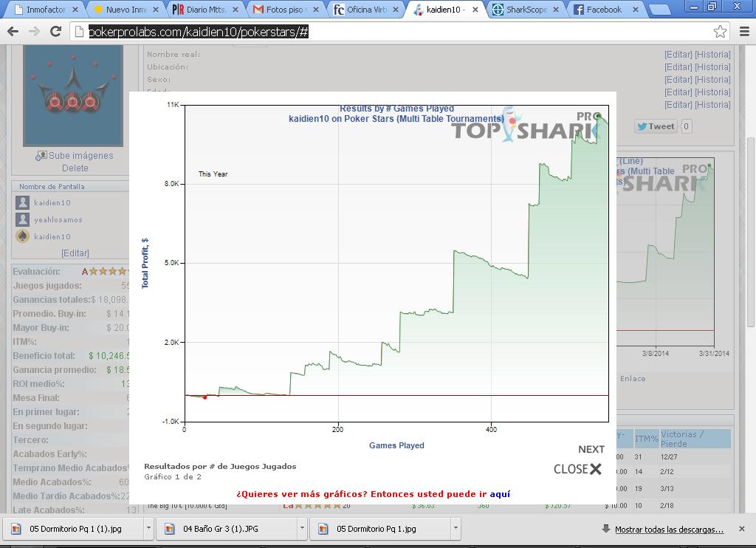Close the Inmofactor tab
This screenshot has width=756, height=548.
75,9
